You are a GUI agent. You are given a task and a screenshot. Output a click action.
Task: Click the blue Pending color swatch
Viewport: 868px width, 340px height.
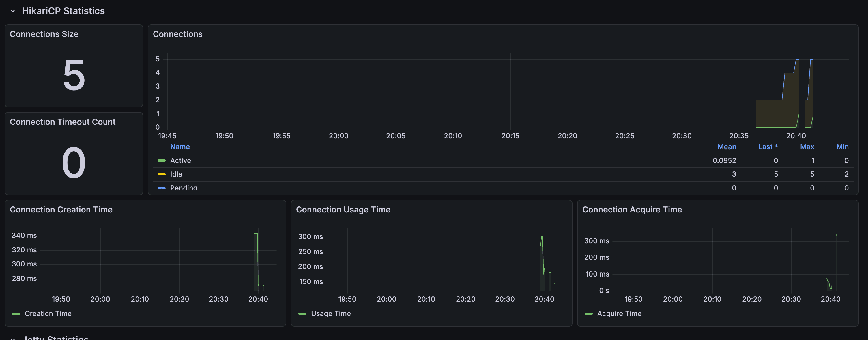pyautogui.click(x=161, y=188)
